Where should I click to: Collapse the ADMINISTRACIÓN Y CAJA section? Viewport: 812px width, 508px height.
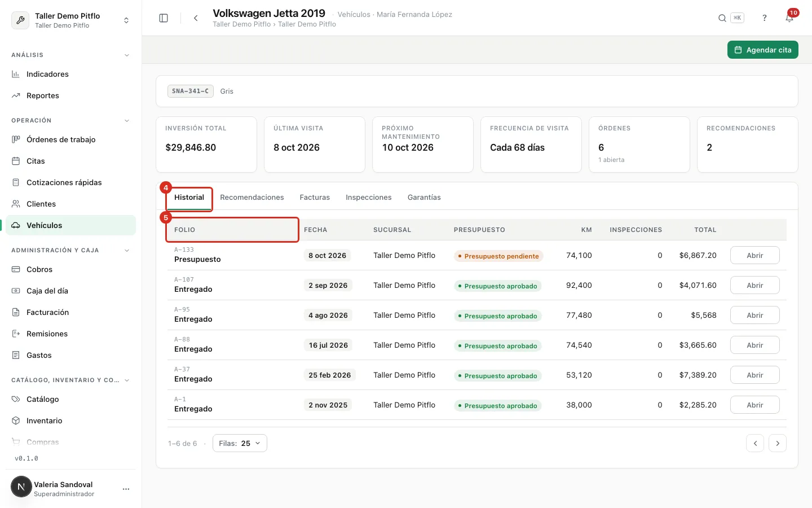127,251
